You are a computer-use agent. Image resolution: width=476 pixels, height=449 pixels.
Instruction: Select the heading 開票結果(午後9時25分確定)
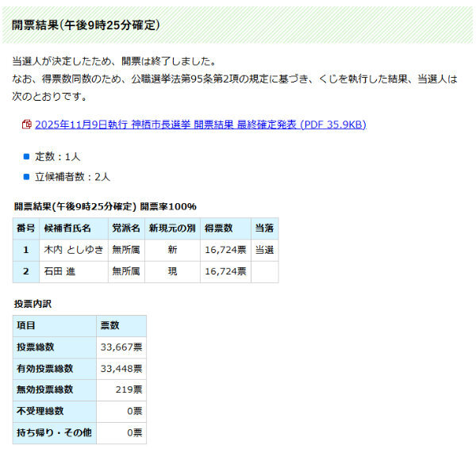86,25
